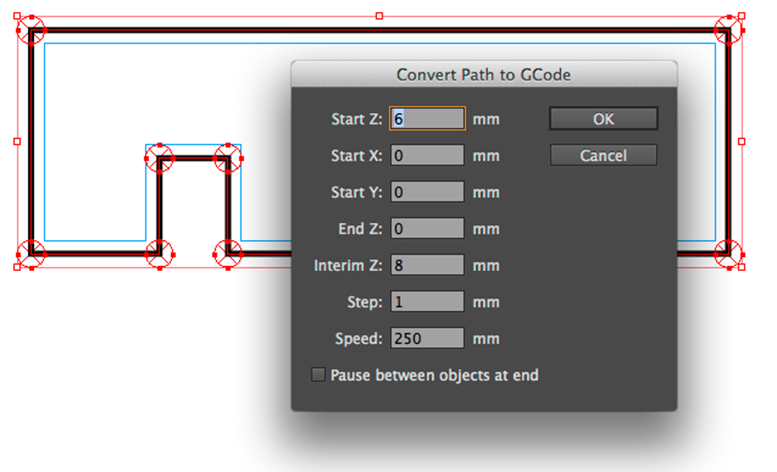Click the Convert Path to GCode title bar
Screen dimensions: 777x472
484,74
